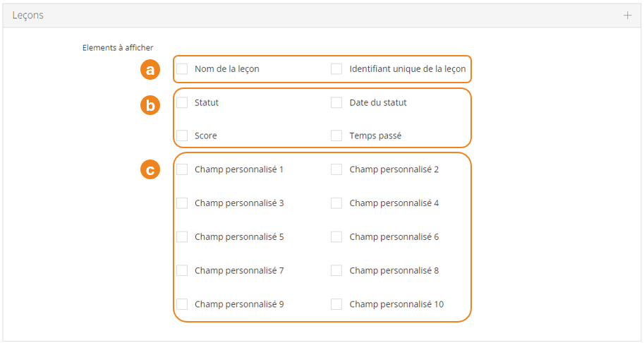Enable 'Champ personnalisé 5' checkbox

tap(182, 237)
